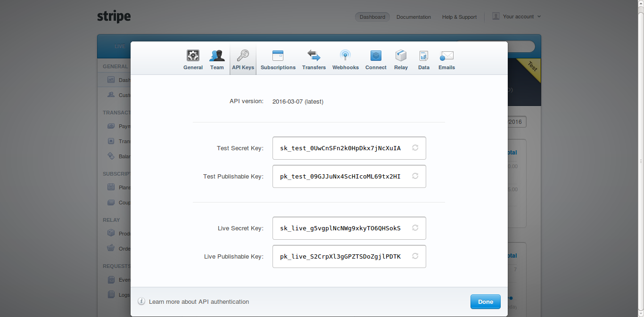Open the Relay settings icon
The height and width of the screenshot is (317, 644).
[401, 56]
